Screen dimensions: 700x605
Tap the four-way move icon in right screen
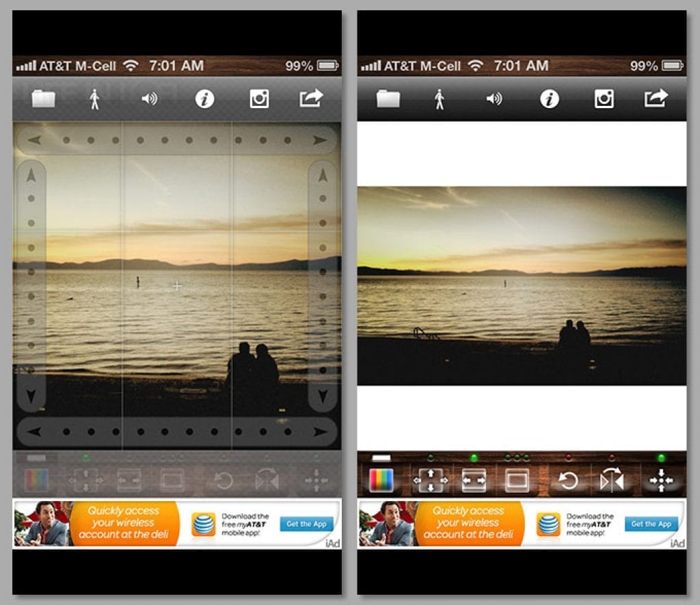431,481
